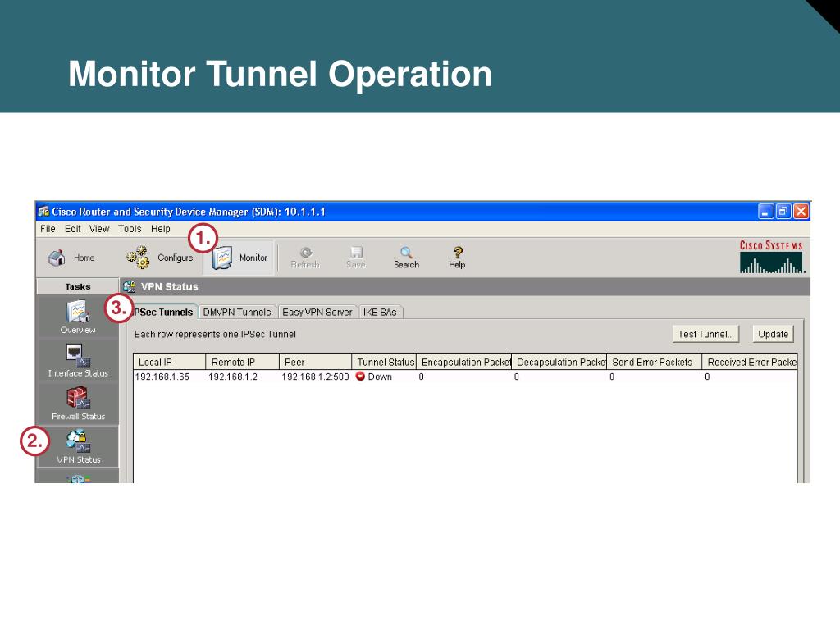Open Search from the toolbar
This screenshot has height=630, width=840.
406,258
